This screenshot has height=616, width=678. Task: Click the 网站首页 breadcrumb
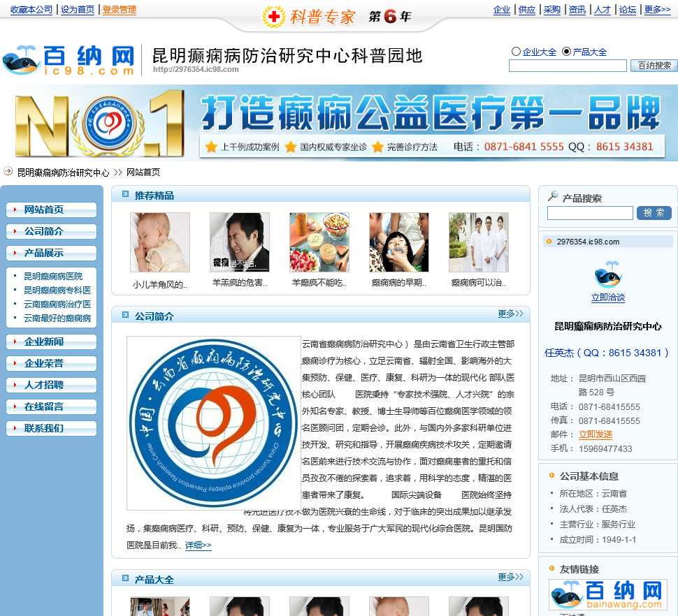click(143, 173)
